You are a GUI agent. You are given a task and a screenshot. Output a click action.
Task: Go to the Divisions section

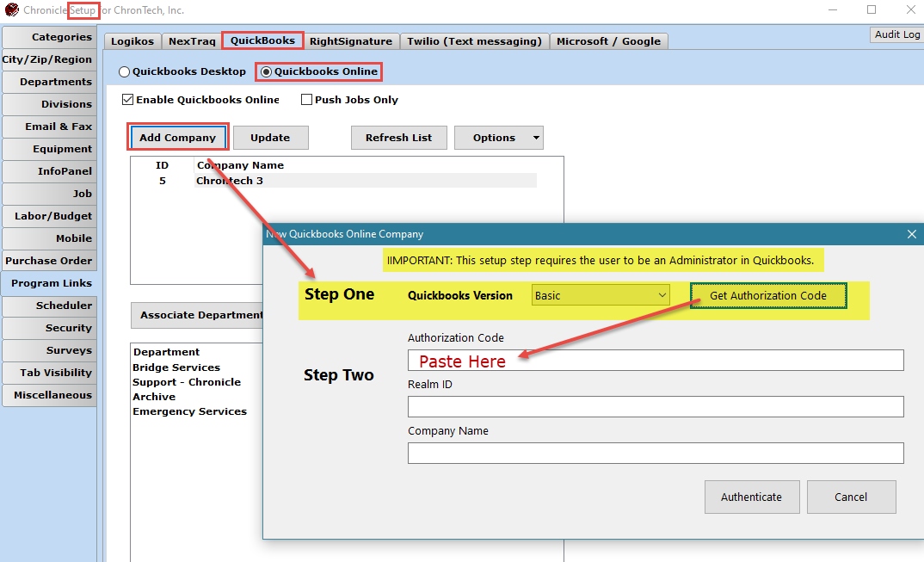pyautogui.click(x=49, y=104)
